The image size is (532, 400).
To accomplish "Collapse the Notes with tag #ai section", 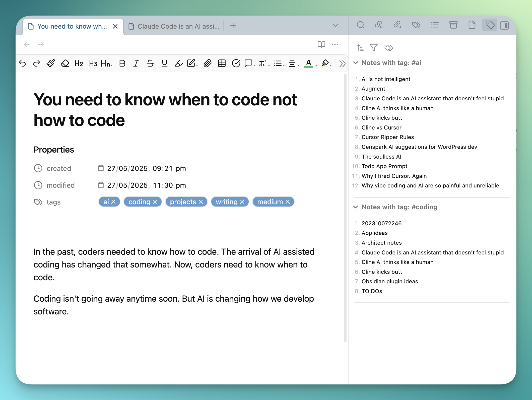I will [356, 63].
